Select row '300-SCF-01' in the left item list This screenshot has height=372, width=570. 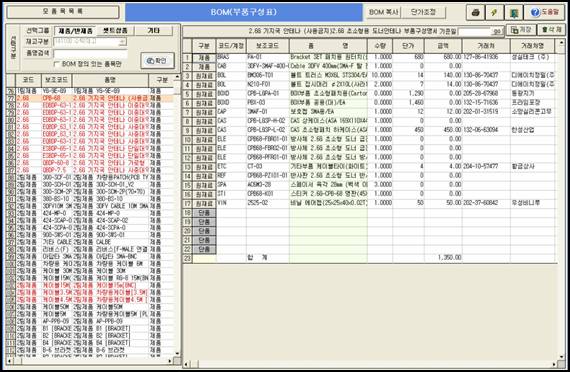(x=90, y=177)
